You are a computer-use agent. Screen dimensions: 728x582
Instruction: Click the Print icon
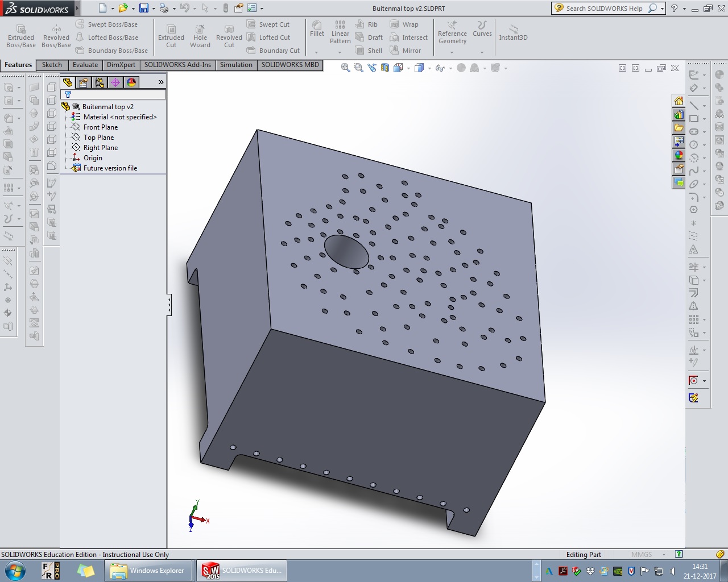[x=164, y=8]
